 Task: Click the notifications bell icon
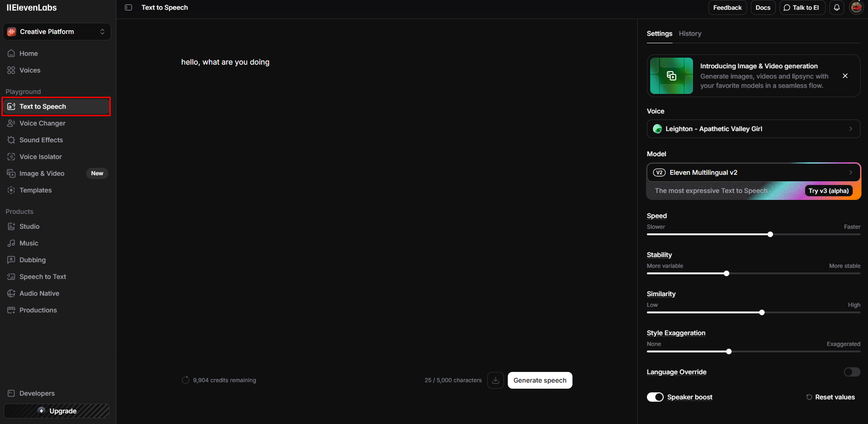tap(836, 7)
